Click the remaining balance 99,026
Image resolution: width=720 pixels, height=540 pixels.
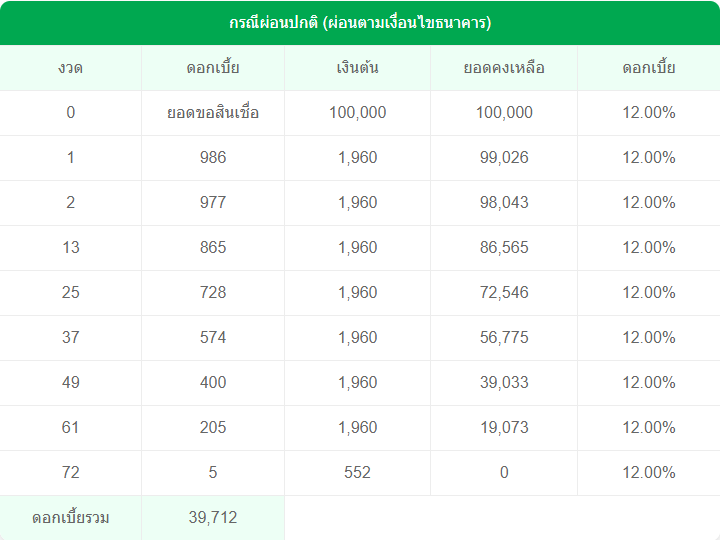click(x=504, y=158)
